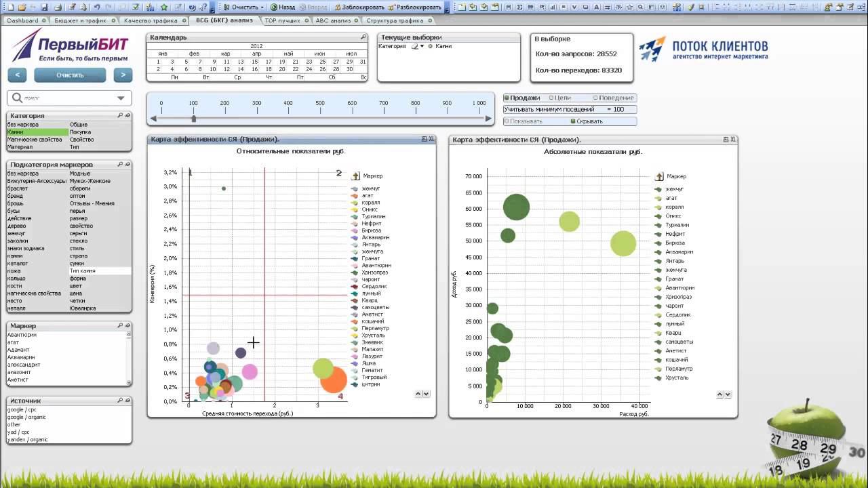The width and height of the screenshot is (868, 488).
Task: Switch to the ABC анализ tab
Action: tap(333, 20)
